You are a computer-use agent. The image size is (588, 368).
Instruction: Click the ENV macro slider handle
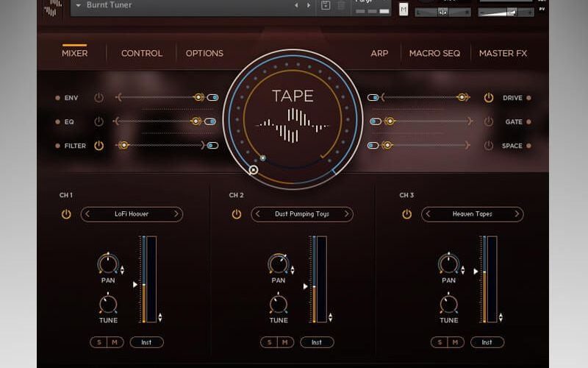click(x=198, y=98)
